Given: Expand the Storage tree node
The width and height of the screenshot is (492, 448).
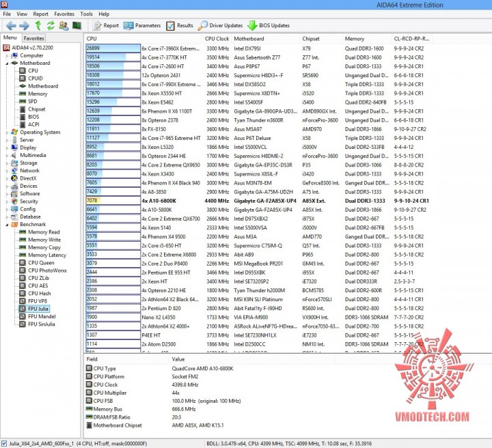Looking at the screenshot, I should click(7, 163).
